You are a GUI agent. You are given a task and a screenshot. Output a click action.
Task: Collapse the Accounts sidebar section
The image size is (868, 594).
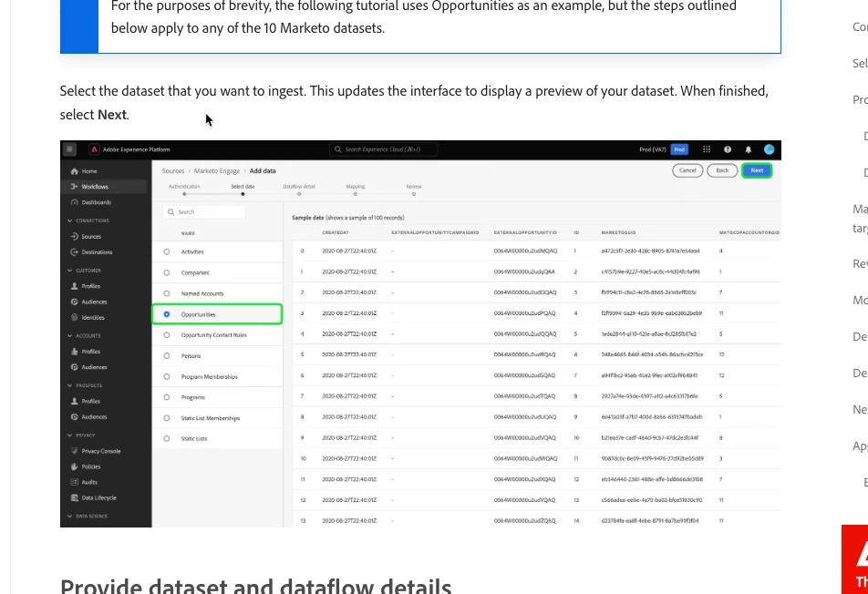click(69, 335)
